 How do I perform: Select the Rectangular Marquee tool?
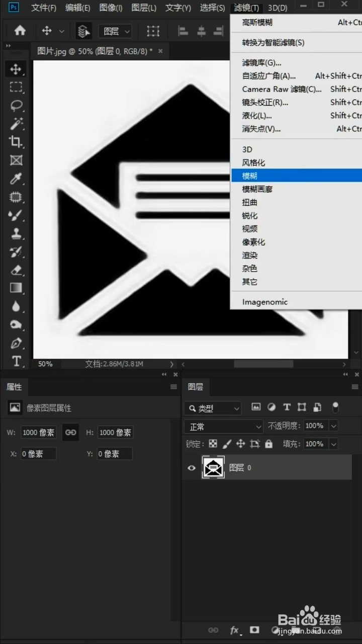tap(16, 87)
